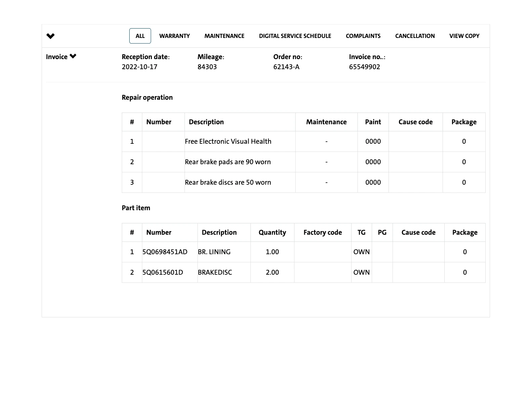
Task: Select Rear brake pads are 90 worn
Action: coord(228,162)
